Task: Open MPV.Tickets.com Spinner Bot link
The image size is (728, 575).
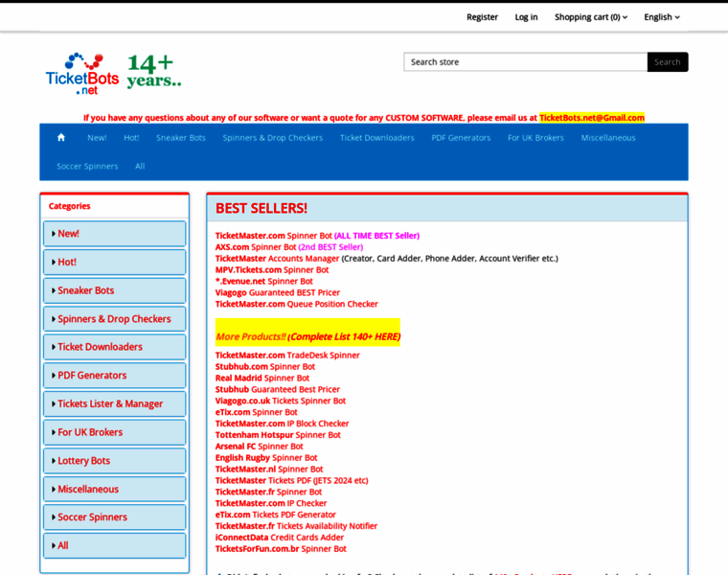Action: click(x=272, y=270)
